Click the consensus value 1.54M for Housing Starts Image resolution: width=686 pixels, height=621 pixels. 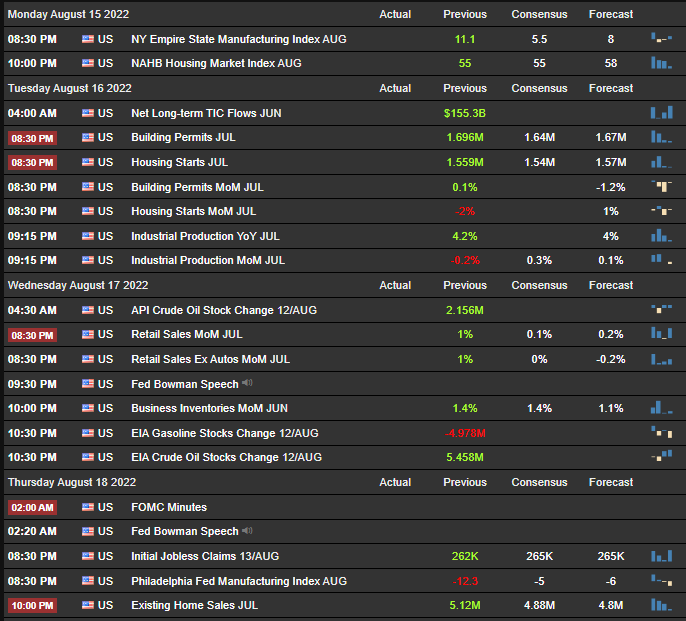pos(539,162)
